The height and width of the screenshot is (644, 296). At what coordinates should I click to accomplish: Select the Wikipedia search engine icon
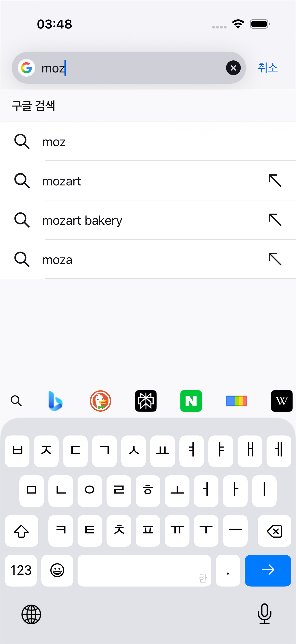click(x=282, y=401)
